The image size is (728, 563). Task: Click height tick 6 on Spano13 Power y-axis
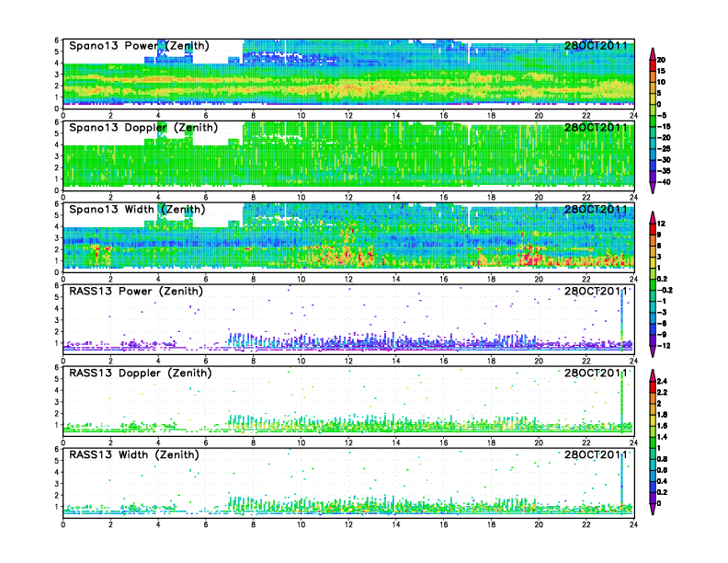pyautogui.click(x=57, y=40)
